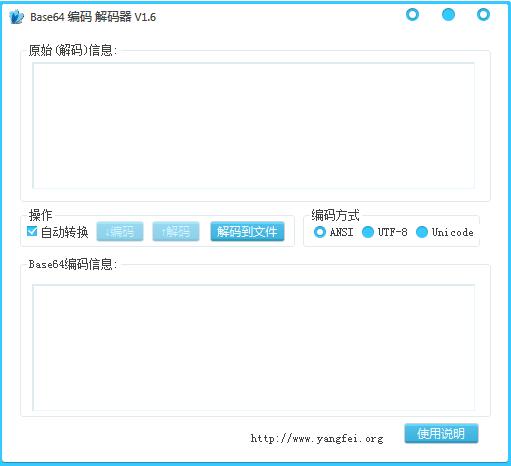Focus the Base64编码信息 text area

[x=253, y=347]
